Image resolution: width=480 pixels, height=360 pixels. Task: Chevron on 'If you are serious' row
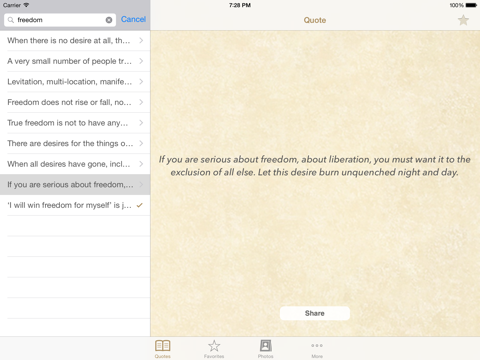141,185
